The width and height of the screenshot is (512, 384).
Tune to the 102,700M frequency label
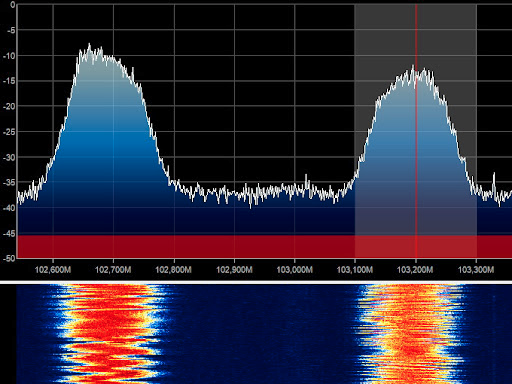pyautogui.click(x=113, y=269)
